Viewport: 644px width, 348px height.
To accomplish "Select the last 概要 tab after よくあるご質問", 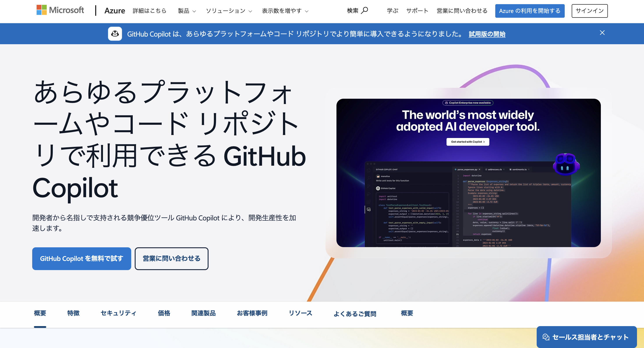I will [x=407, y=313].
